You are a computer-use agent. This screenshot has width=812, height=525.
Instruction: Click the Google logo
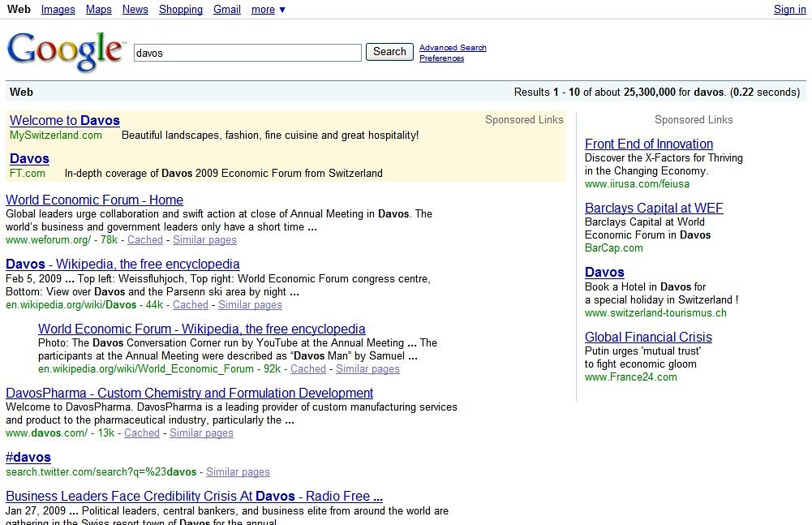(66, 51)
